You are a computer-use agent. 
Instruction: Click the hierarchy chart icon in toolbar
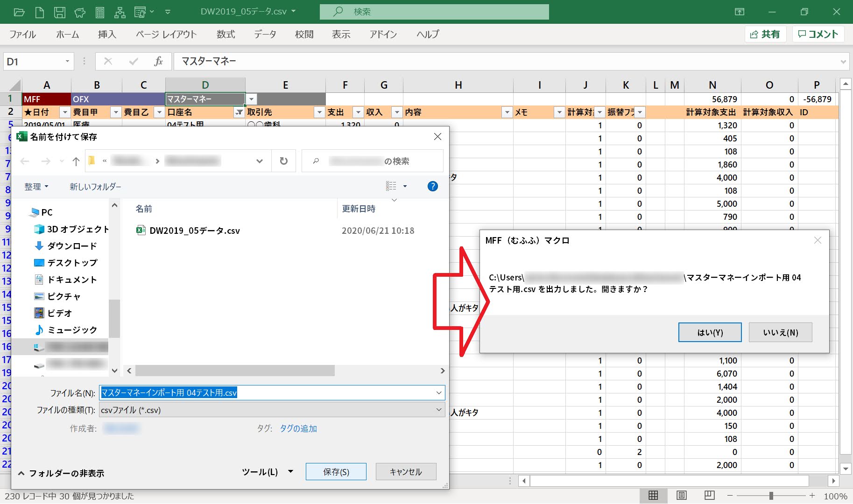click(x=120, y=12)
